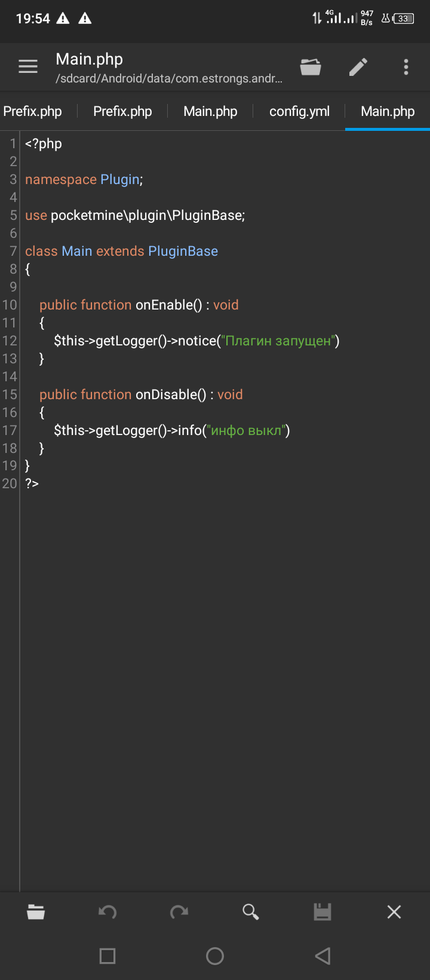Screen dimensions: 430x980
Task: Tap the 19:54 clock in status bar
Action: point(33,19)
